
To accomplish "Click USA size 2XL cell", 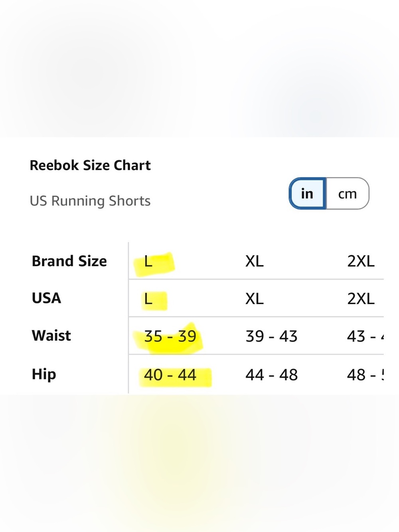I will pos(361,299).
